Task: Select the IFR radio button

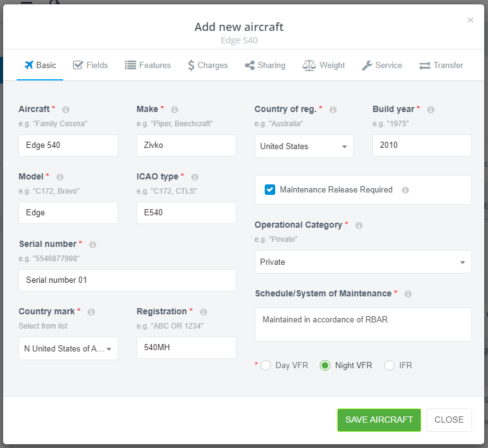Action: click(x=389, y=365)
